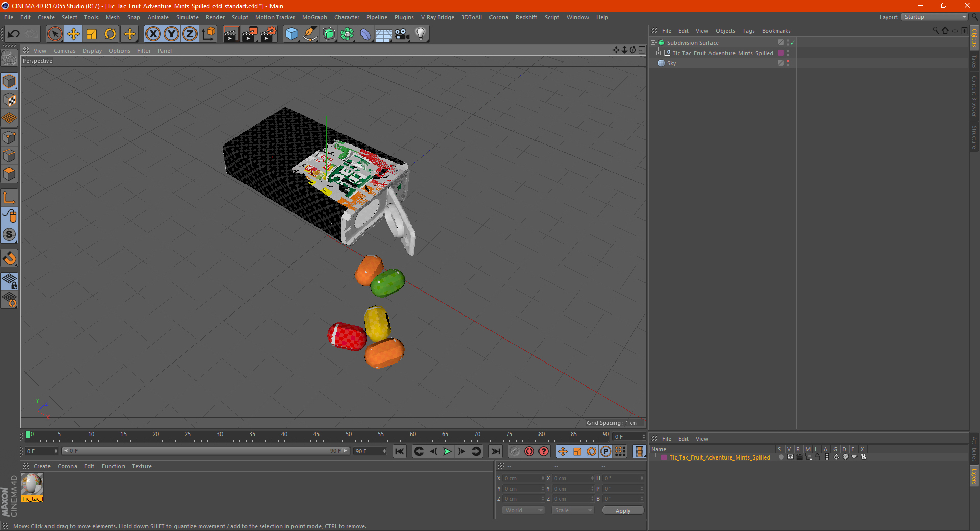The width and height of the screenshot is (980, 531).
Task: Switch to Texture mode in sidebar
Action: click(x=9, y=100)
